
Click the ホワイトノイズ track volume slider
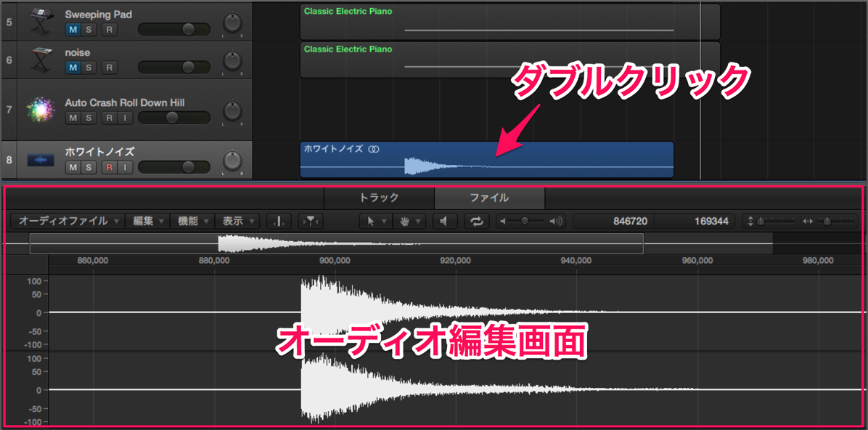[174, 167]
